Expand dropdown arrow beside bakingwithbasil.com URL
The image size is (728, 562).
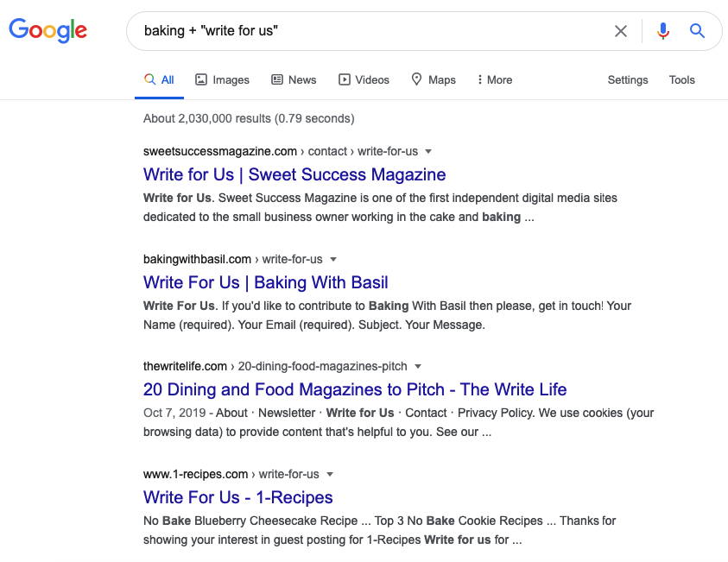[332, 260]
